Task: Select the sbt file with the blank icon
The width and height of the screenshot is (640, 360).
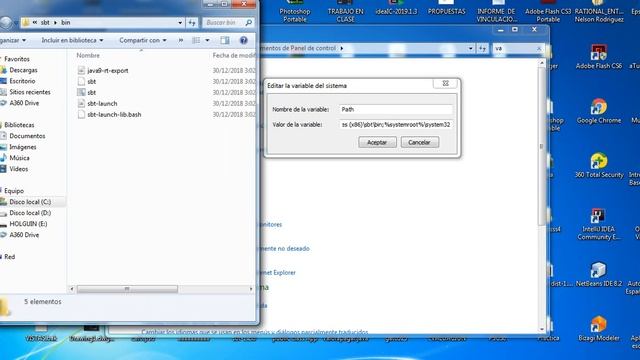Action: (87, 82)
